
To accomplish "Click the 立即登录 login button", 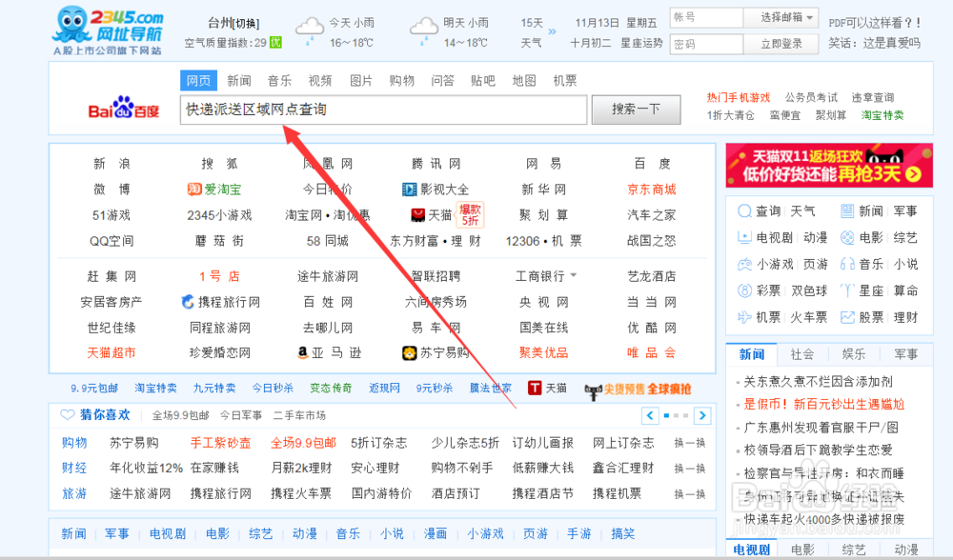I will pyautogui.click(x=781, y=44).
